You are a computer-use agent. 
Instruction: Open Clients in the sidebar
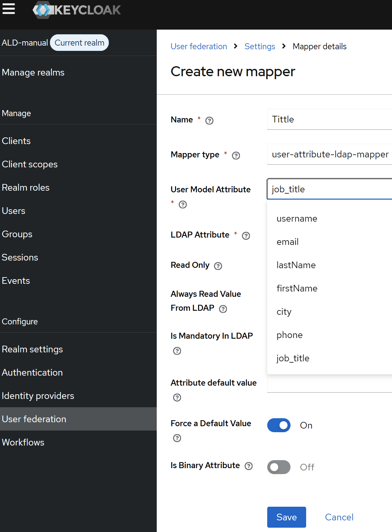click(78, 141)
